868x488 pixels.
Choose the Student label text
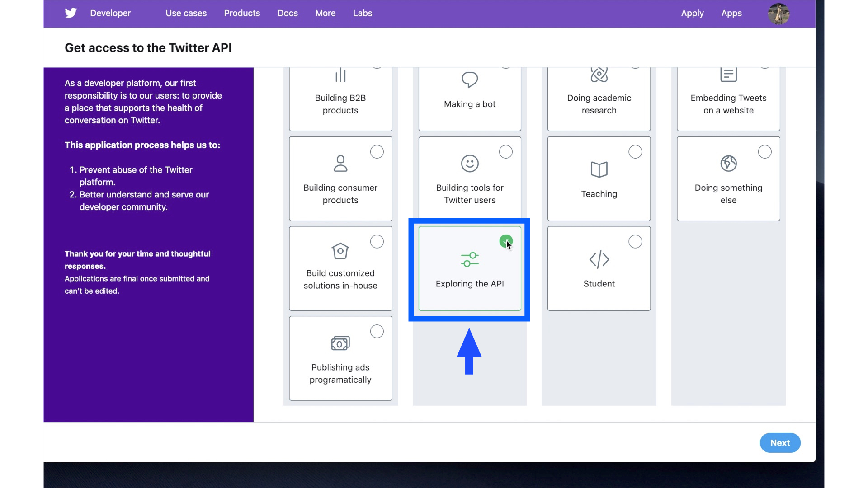point(599,284)
